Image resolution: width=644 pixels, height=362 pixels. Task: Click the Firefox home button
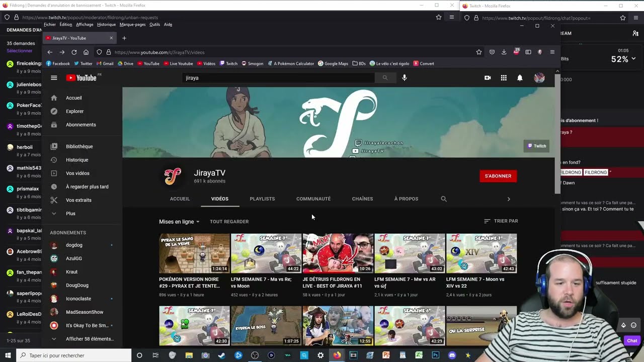pyautogui.click(x=86, y=52)
